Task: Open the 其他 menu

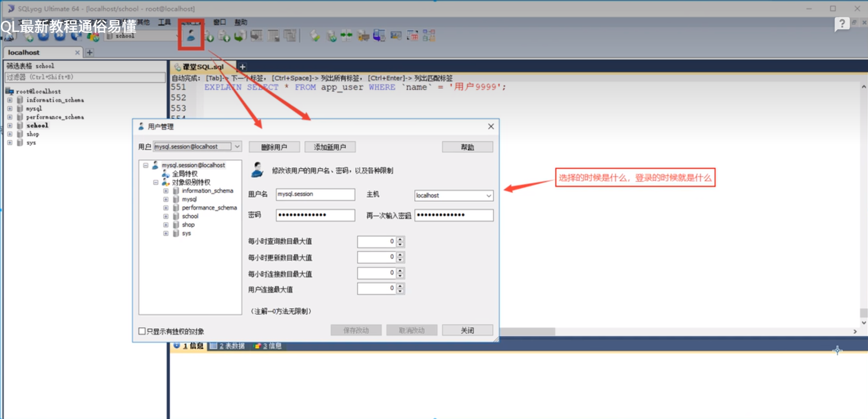Action: click(x=143, y=22)
